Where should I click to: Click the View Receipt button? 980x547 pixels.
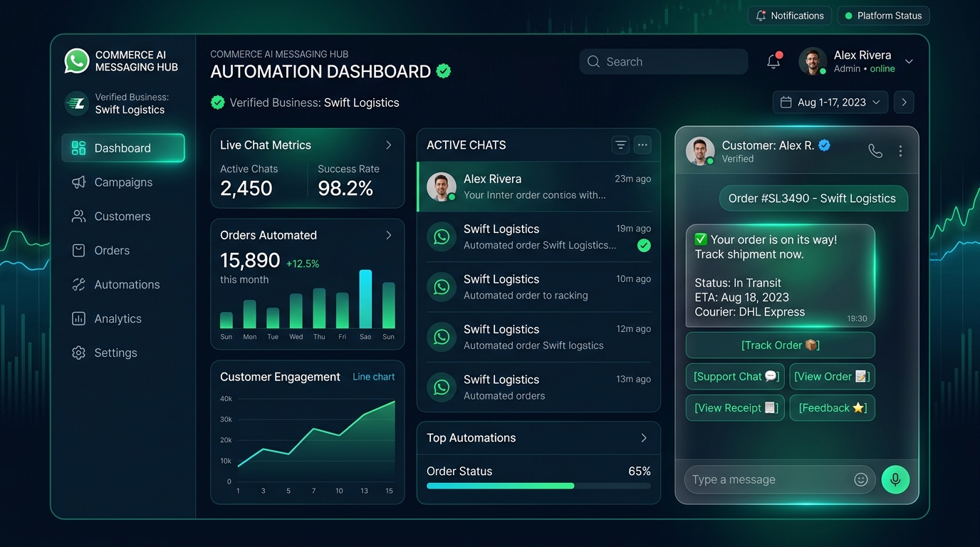click(735, 408)
